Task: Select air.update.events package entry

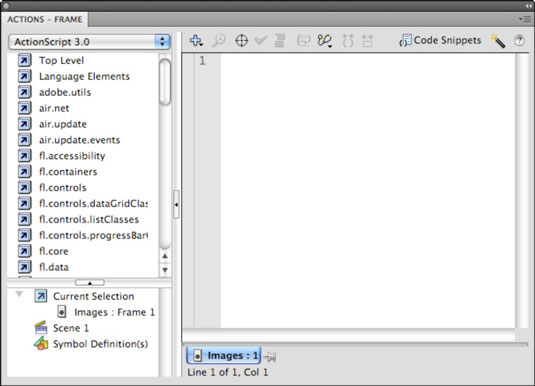Action: 79,140
